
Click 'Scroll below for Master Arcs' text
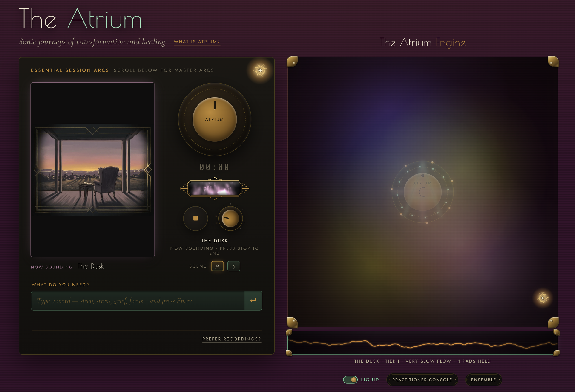click(164, 70)
